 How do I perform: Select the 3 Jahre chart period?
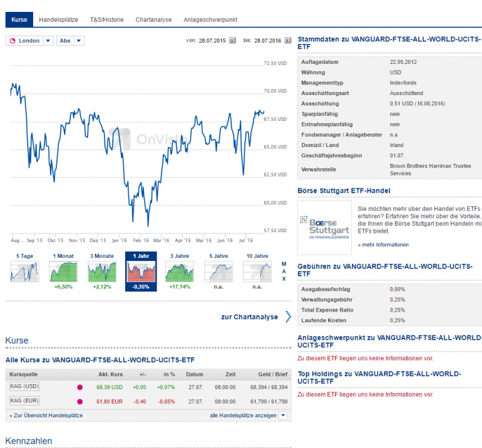pos(180,272)
